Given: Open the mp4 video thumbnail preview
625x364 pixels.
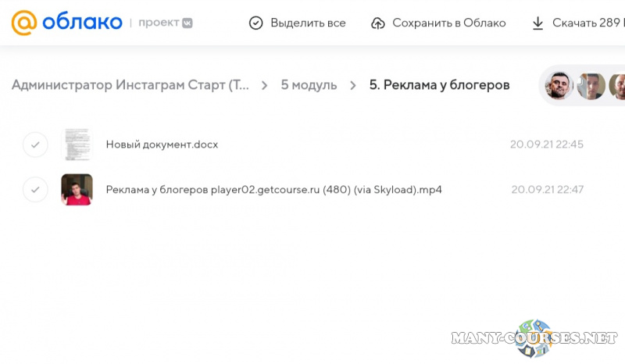Looking at the screenshot, I should pos(77,190).
